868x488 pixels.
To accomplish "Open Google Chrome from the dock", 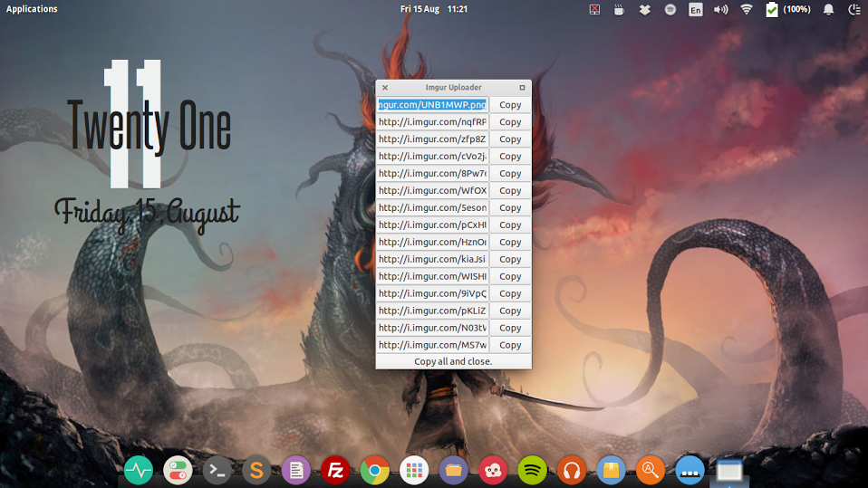I will (x=375, y=470).
